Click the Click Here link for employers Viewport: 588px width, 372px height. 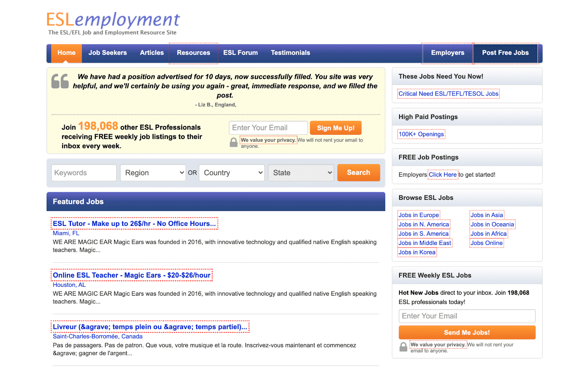[443, 174]
